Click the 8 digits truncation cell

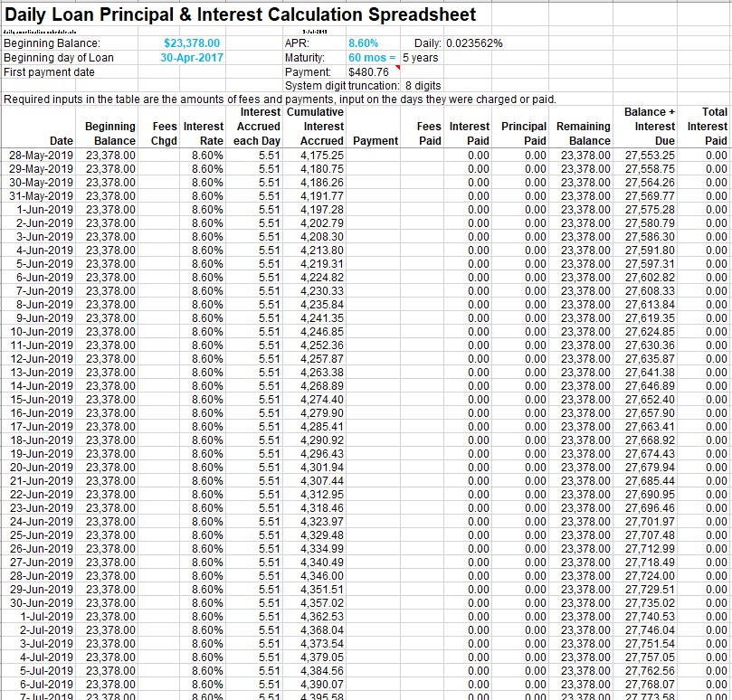423,86
